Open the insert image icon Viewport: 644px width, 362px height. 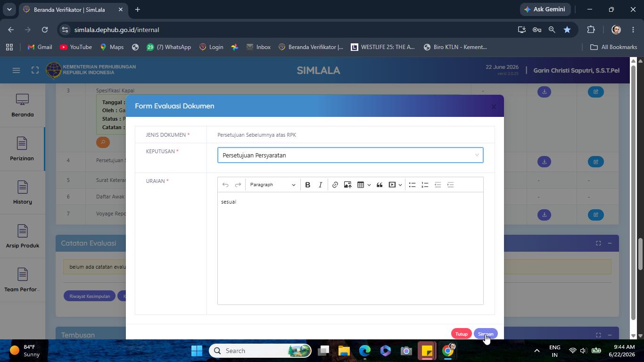(x=347, y=185)
